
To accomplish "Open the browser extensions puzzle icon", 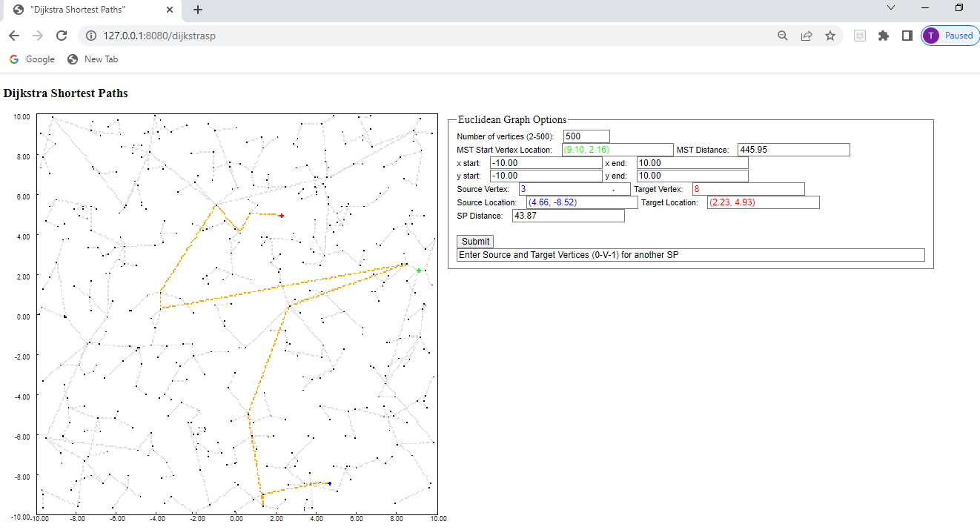I will (883, 35).
